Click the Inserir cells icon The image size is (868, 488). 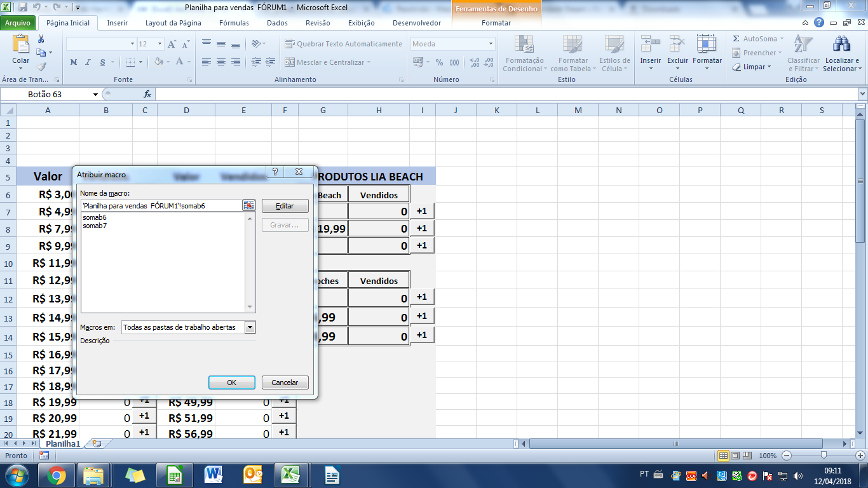[x=651, y=44]
